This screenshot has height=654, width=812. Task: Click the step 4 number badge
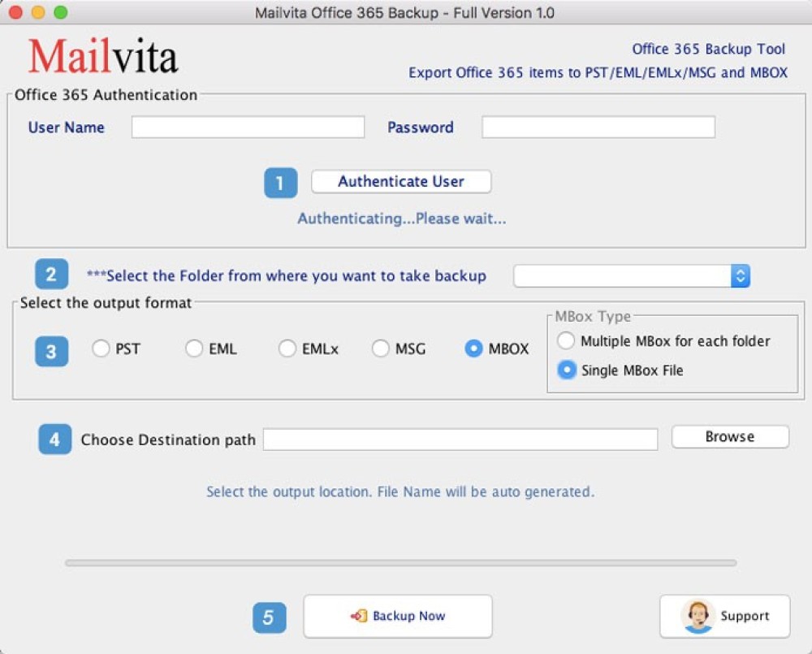click(54, 440)
